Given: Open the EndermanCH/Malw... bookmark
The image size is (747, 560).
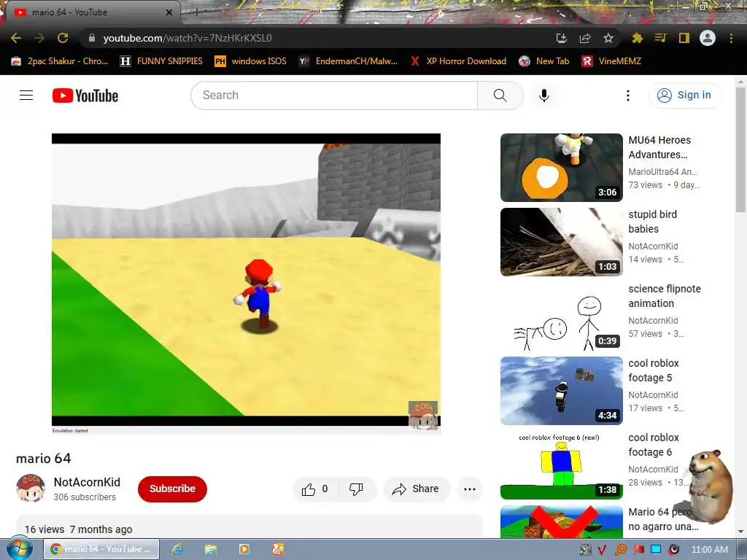Looking at the screenshot, I should click(x=348, y=61).
